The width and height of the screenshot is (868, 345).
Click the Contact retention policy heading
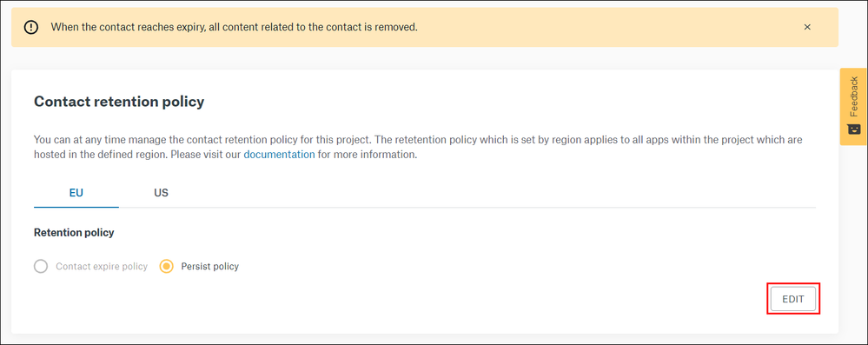tap(119, 102)
